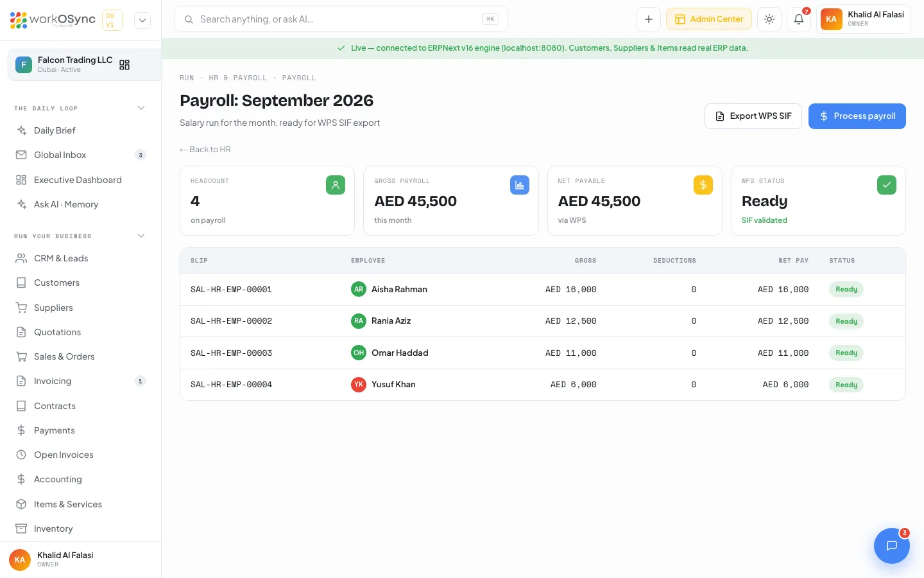Open the Falcon Trading LLC company grid icon
Viewport: 924px width, 578px height.
(x=124, y=65)
